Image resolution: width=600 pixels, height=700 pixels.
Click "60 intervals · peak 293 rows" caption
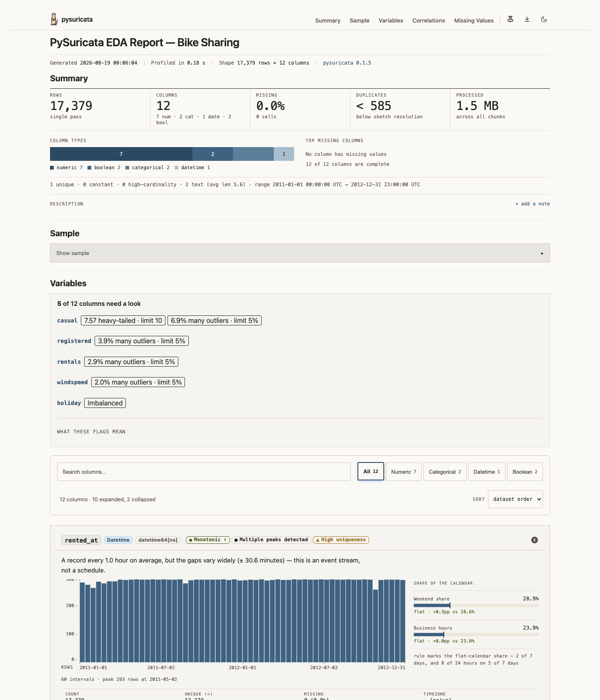tap(119, 679)
